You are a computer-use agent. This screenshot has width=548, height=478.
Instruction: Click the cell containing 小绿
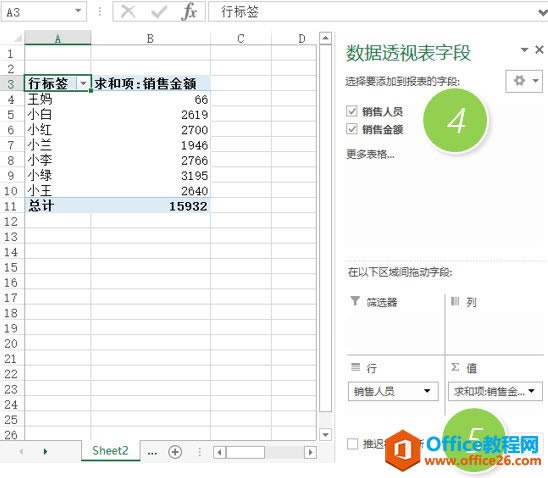coord(58,175)
